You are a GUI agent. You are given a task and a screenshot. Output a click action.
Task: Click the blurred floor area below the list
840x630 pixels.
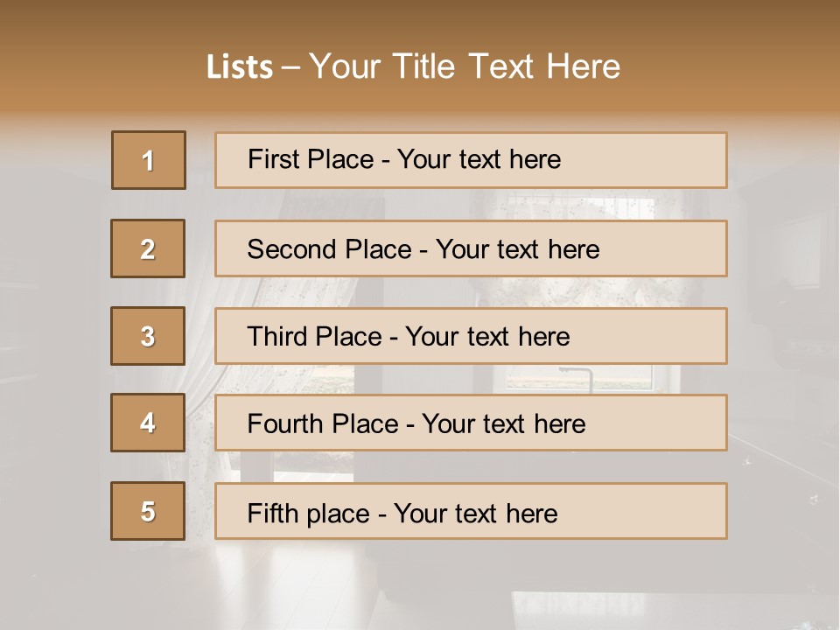[x=420, y=586]
